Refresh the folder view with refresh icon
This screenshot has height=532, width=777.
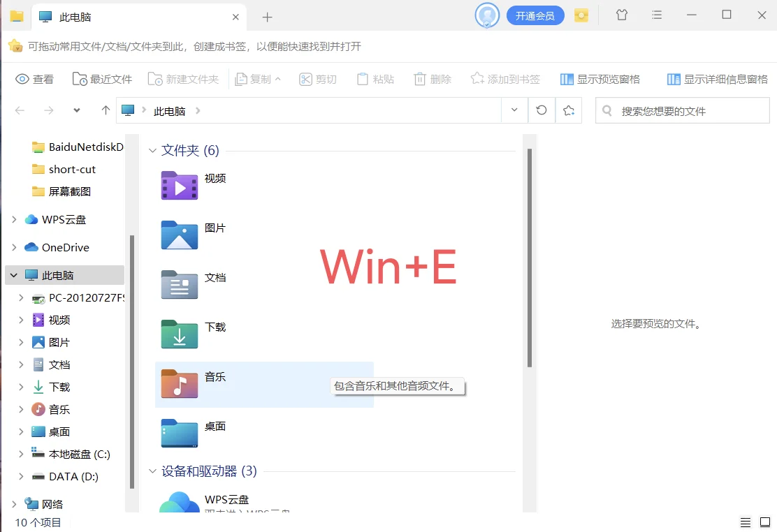542,110
